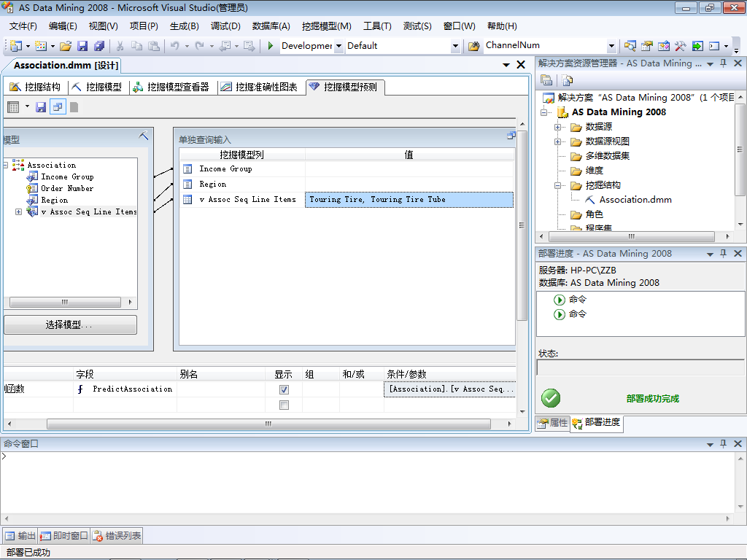Close the Association.dmm document
The width and height of the screenshot is (747, 560).
point(521,65)
